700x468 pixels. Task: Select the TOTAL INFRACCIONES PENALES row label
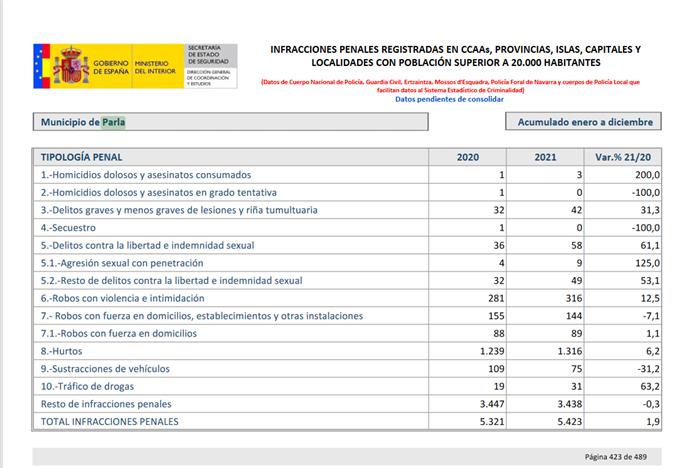pos(110,421)
